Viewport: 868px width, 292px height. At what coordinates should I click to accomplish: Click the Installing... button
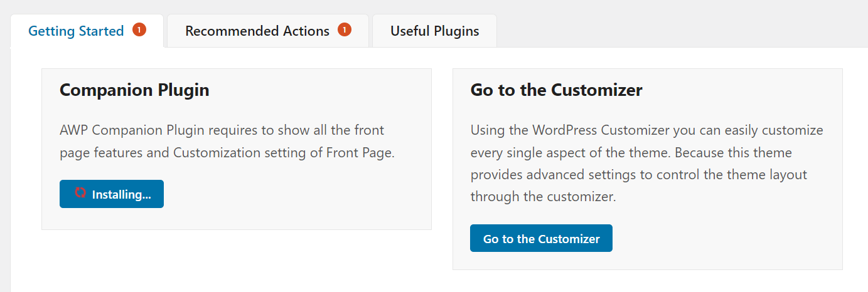[112, 194]
